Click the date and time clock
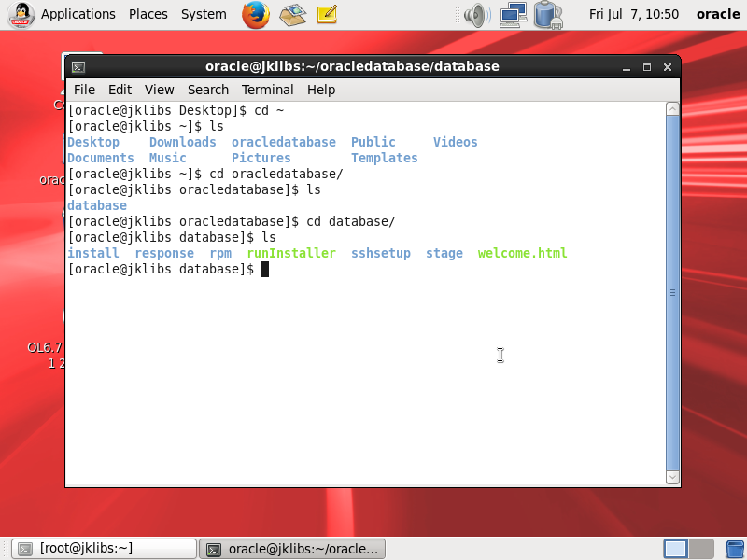The width and height of the screenshot is (747, 560). click(x=634, y=14)
